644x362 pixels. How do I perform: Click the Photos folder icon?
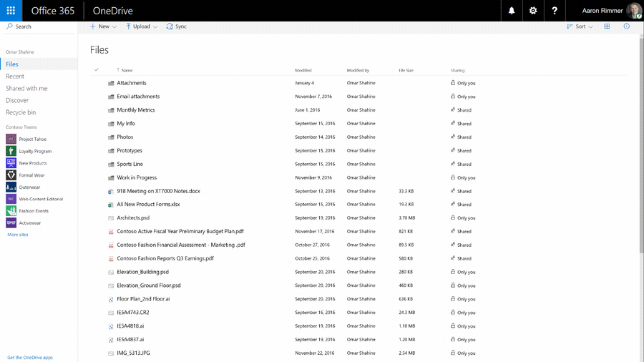pyautogui.click(x=111, y=137)
